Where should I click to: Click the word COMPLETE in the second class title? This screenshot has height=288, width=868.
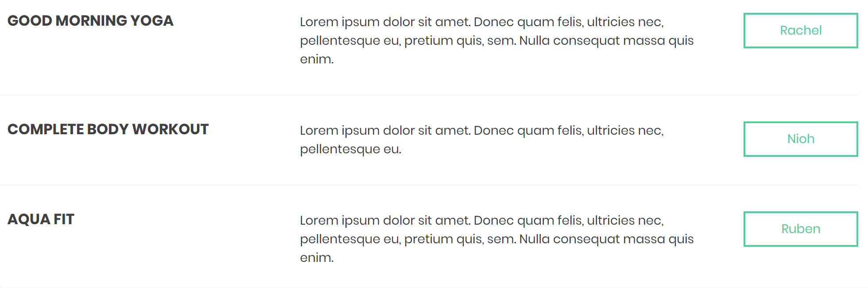(x=46, y=129)
